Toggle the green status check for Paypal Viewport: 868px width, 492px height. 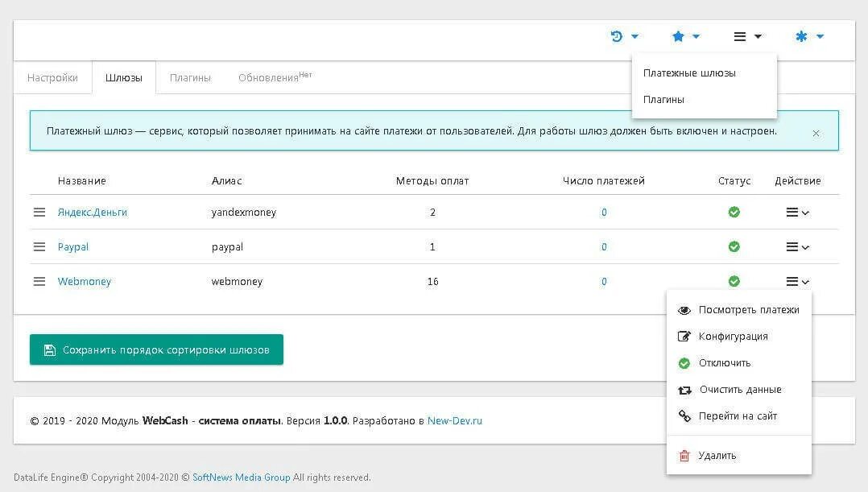click(x=734, y=246)
